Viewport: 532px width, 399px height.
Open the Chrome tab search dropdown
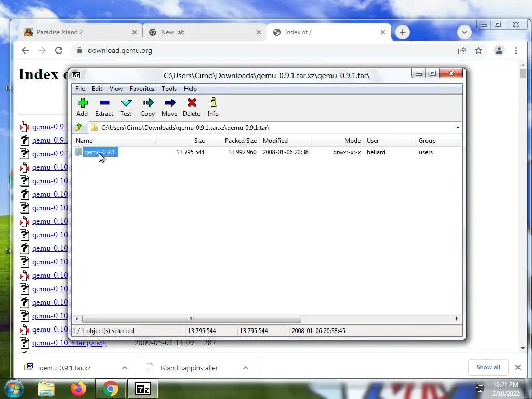click(464, 32)
